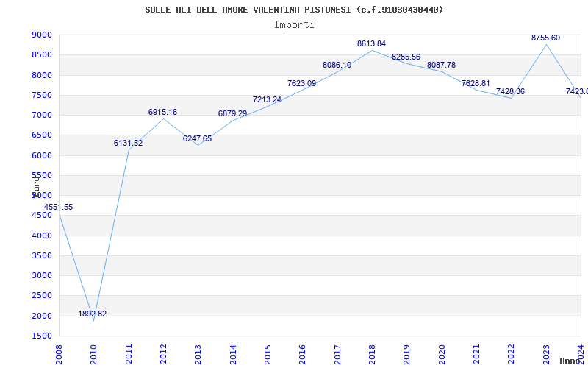Select the 6879.29 data label
588x368 pixels.
click(x=232, y=113)
